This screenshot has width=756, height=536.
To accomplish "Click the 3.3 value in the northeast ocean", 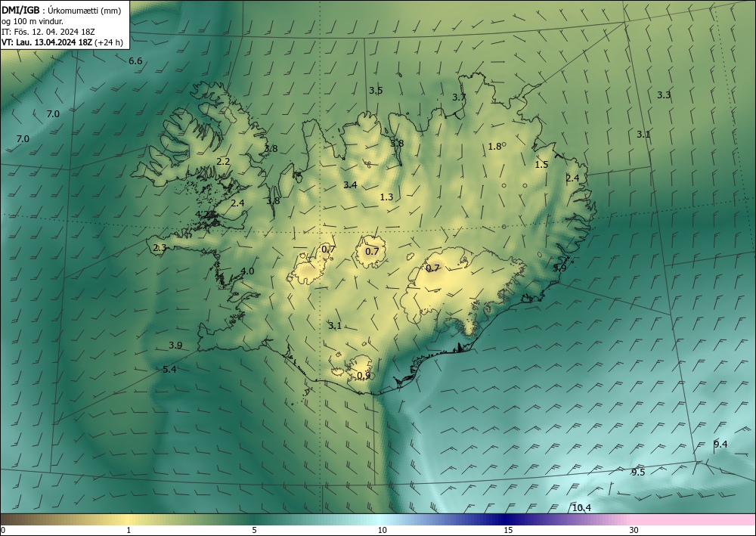I will coord(664,95).
